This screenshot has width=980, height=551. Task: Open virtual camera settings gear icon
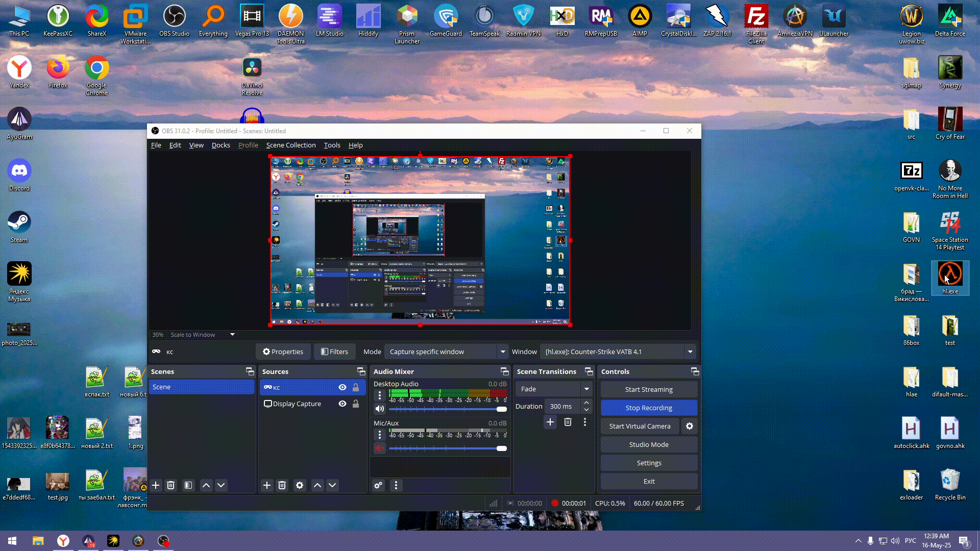[x=690, y=426]
